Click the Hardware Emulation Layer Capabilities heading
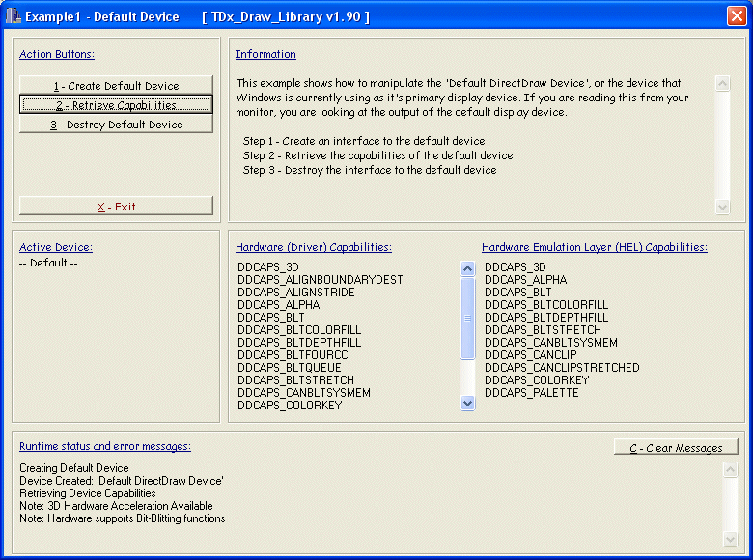Viewport: 753px width, 560px height. coord(594,247)
